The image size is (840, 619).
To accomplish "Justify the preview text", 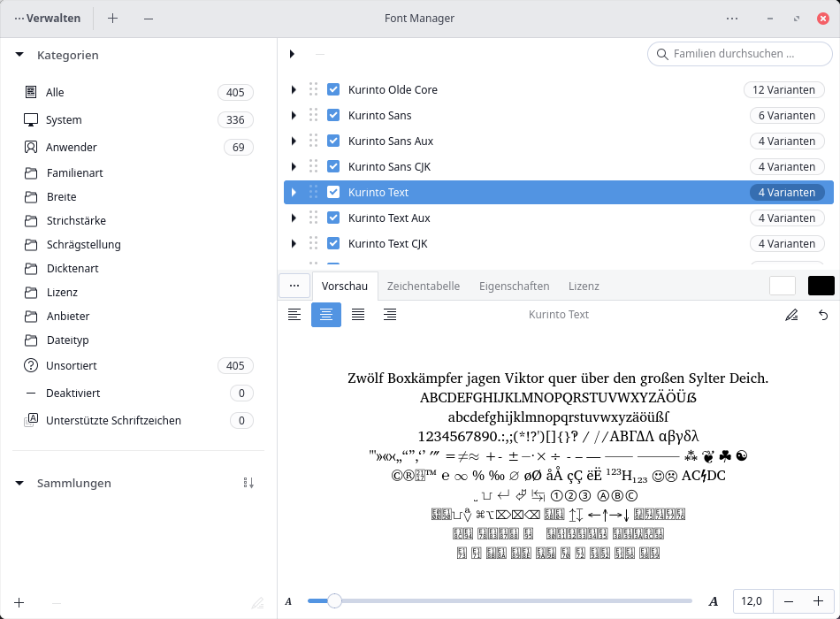I will click(358, 315).
